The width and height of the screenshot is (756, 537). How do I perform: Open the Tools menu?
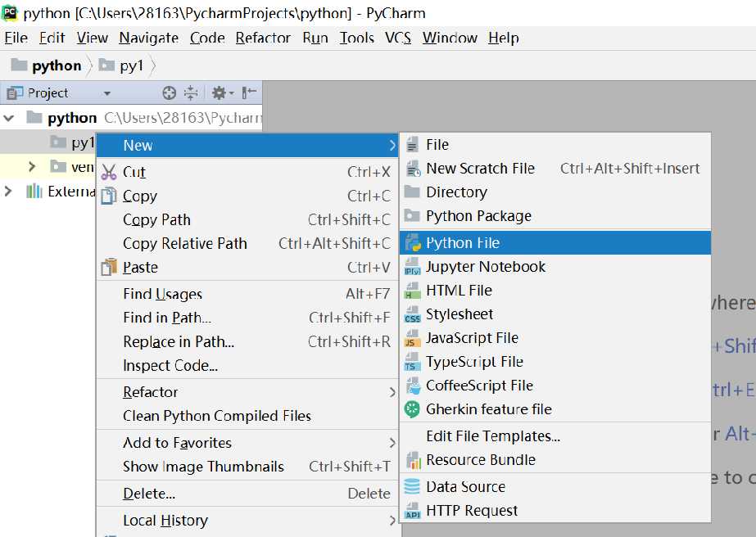tap(357, 38)
